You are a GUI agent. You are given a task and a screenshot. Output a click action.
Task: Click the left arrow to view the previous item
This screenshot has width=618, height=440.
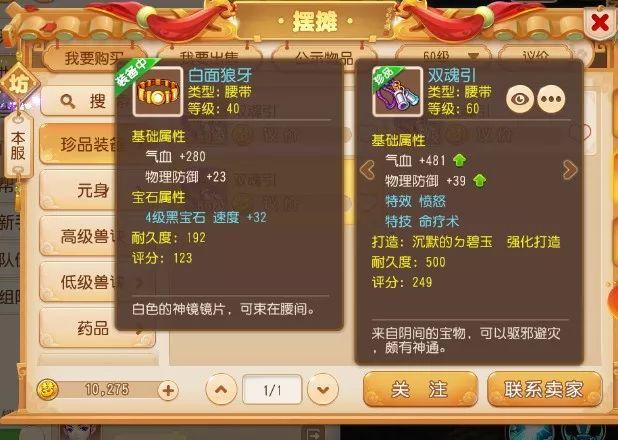(x=367, y=170)
